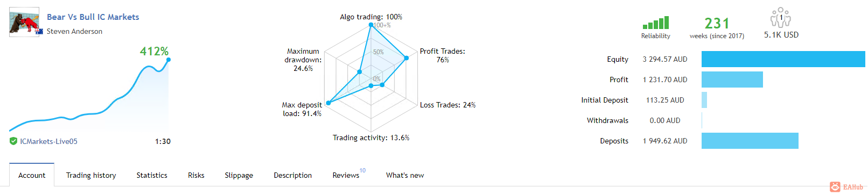The height and width of the screenshot is (195, 868).
Task: Click the green reliability bars icon
Action: (x=655, y=23)
